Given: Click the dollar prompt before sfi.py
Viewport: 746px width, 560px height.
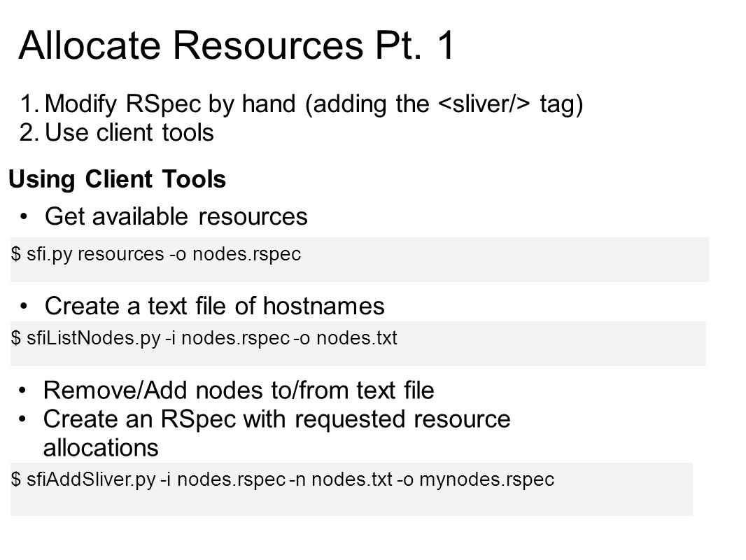Looking at the screenshot, I should pyautogui.click(x=15, y=254).
